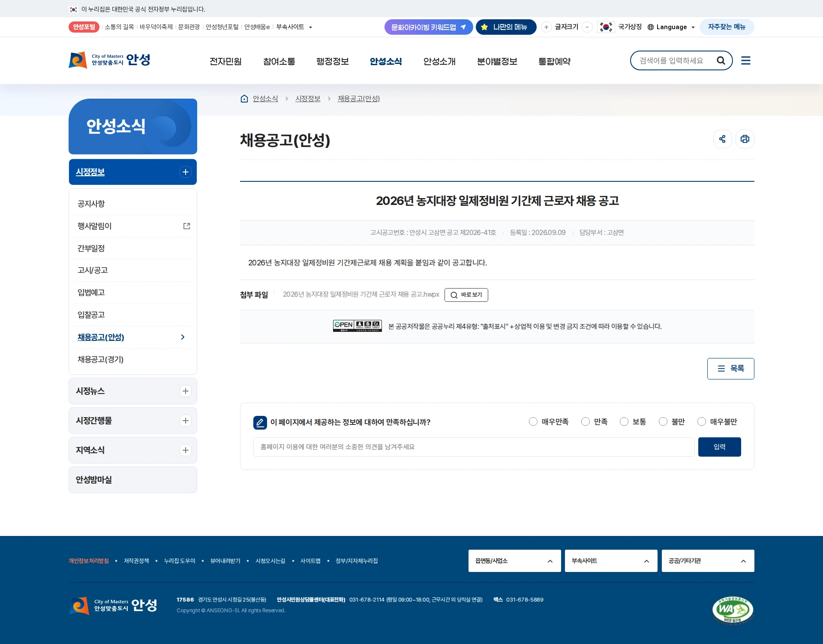Open the 참여소통 main menu
Image resolution: width=823 pixels, height=644 pixels.
point(279,61)
